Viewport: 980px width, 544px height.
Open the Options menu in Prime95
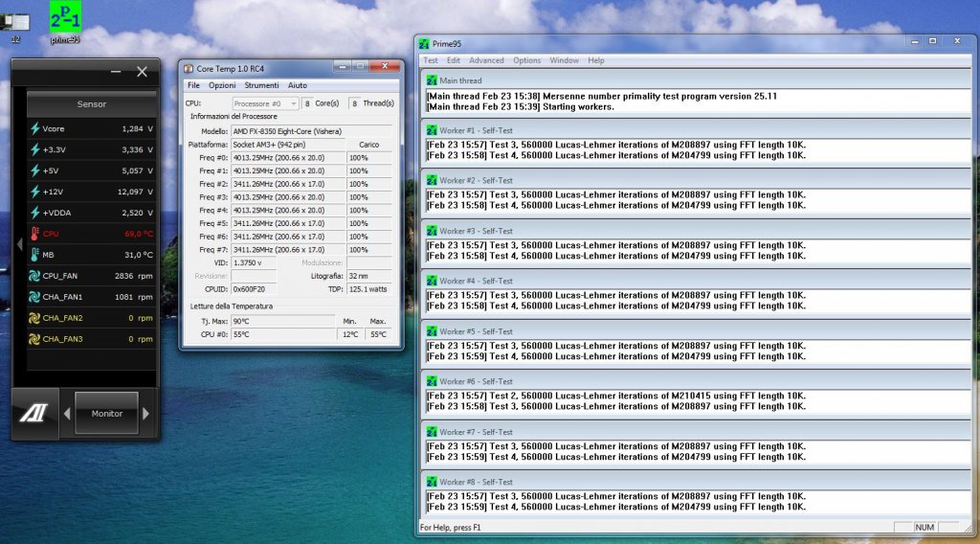pyautogui.click(x=527, y=60)
